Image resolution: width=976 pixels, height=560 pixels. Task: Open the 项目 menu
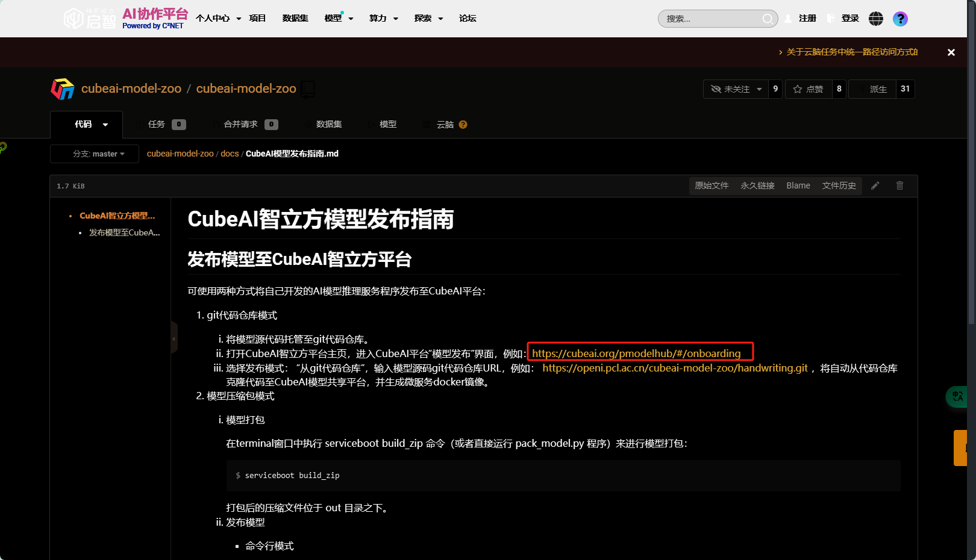point(258,19)
